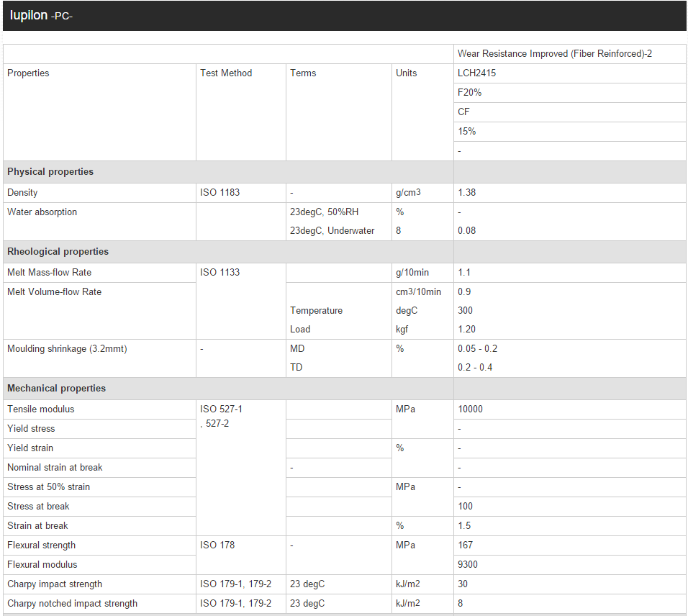Image resolution: width=688 pixels, height=616 pixels.
Task: Click the 'Melt Volume-flow Rate' row label
Action: click(55, 291)
